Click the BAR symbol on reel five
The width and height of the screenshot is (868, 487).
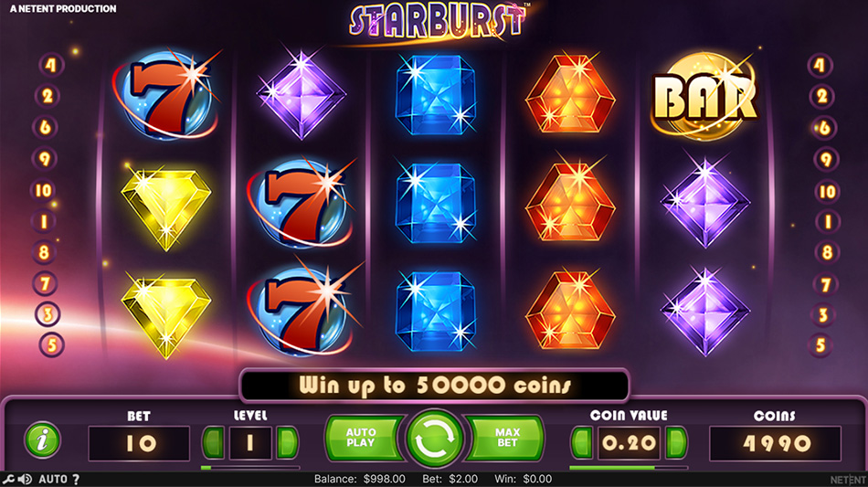[704, 98]
